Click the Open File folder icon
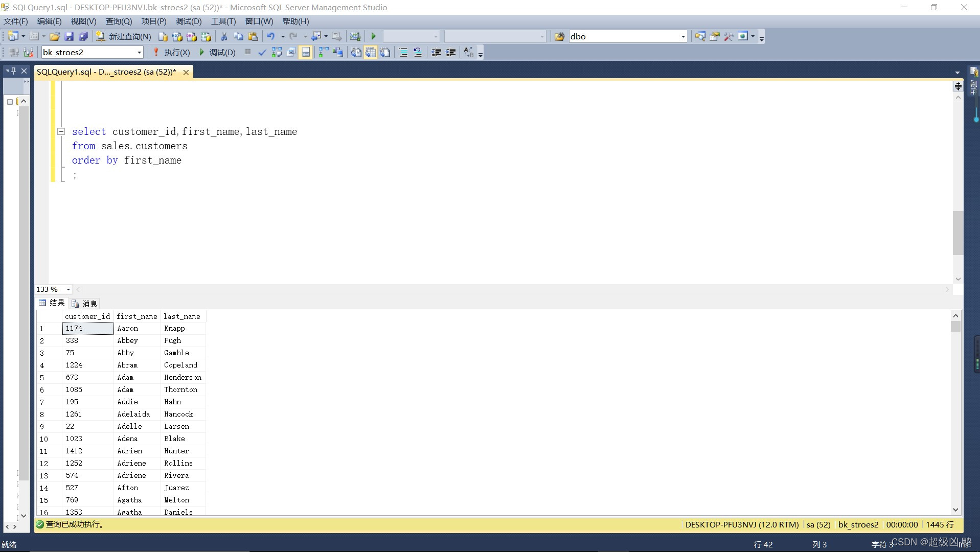This screenshot has width=980, height=552. pyautogui.click(x=55, y=36)
